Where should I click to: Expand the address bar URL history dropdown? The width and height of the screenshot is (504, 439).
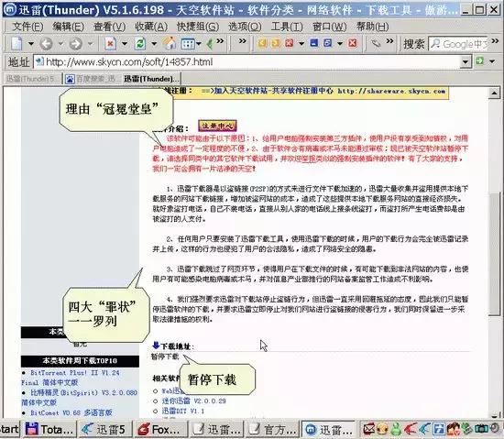point(466,61)
